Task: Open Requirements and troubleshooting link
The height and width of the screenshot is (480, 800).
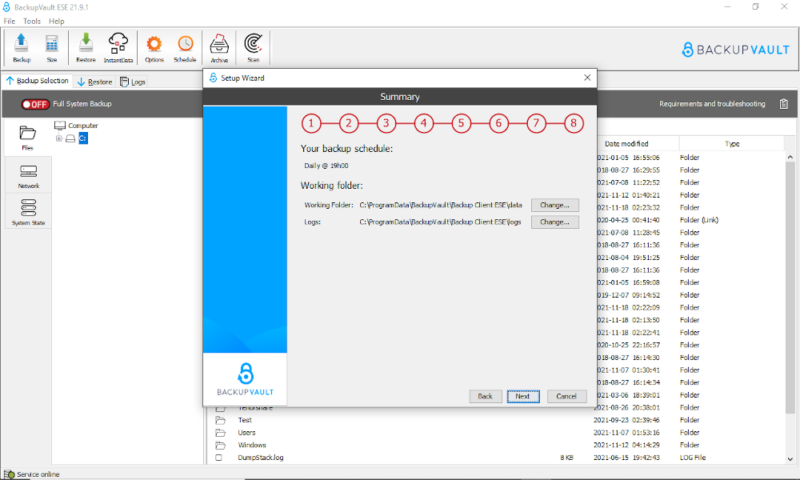Action: pyautogui.click(x=712, y=104)
